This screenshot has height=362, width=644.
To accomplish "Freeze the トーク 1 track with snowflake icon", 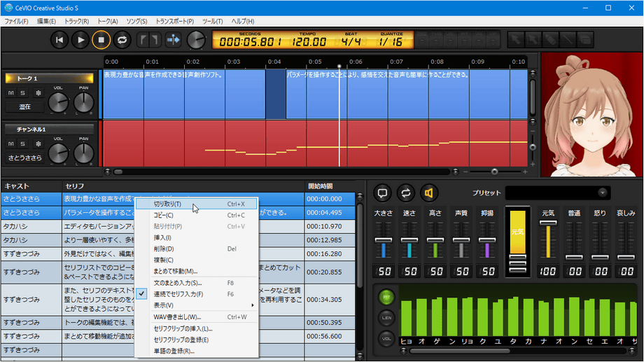I will tap(38, 92).
